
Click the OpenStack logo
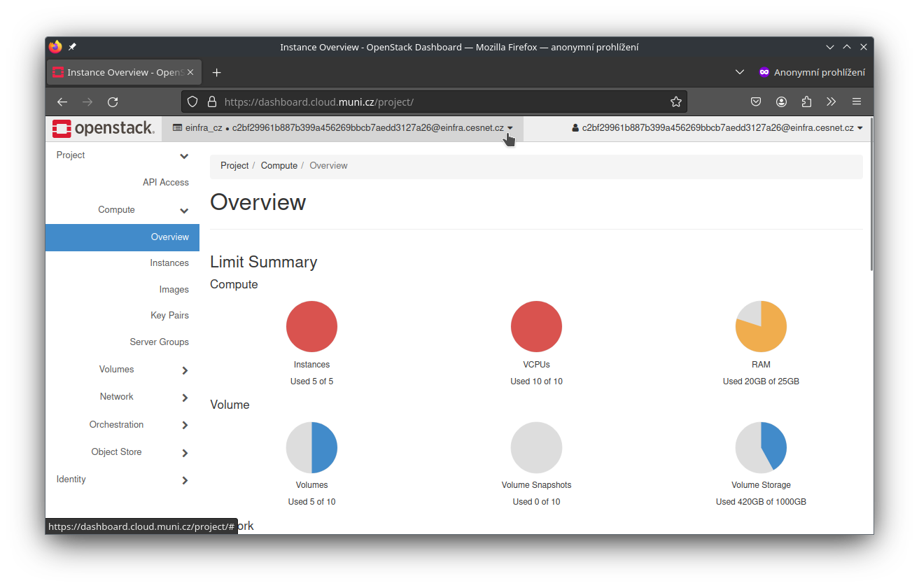[x=103, y=129]
